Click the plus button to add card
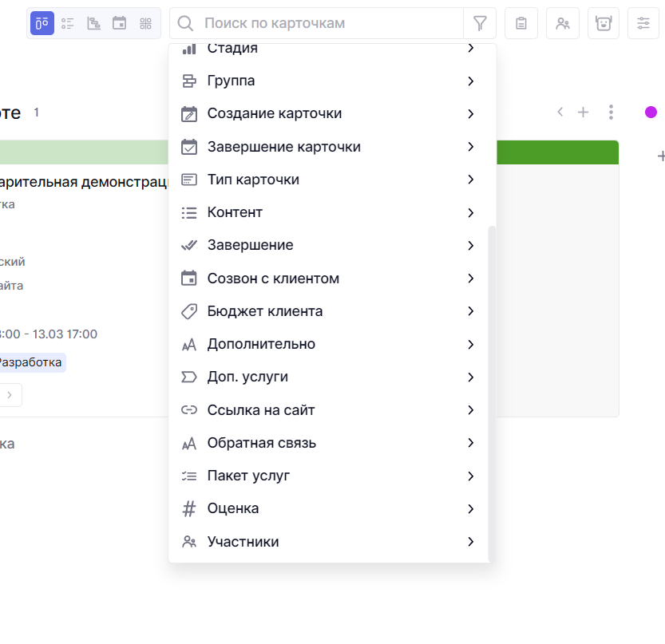Image resolution: width=665 pixels, height=644 pixels. [x=583, y=113]
